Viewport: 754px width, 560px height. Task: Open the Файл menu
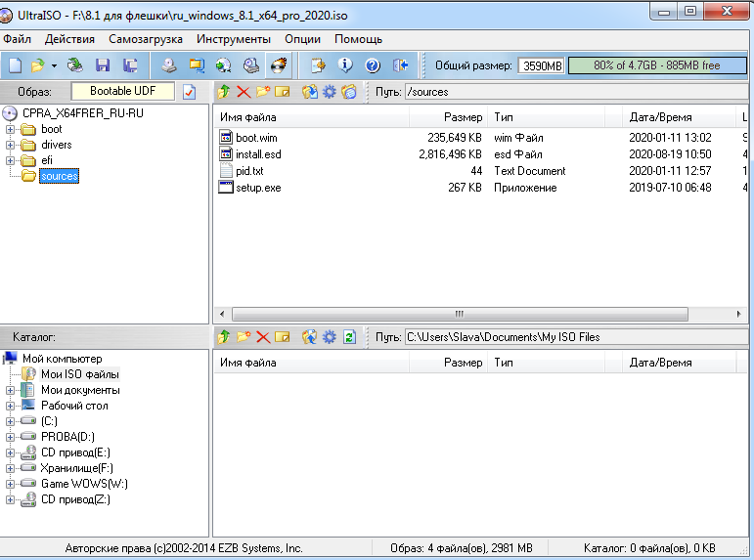17,39
